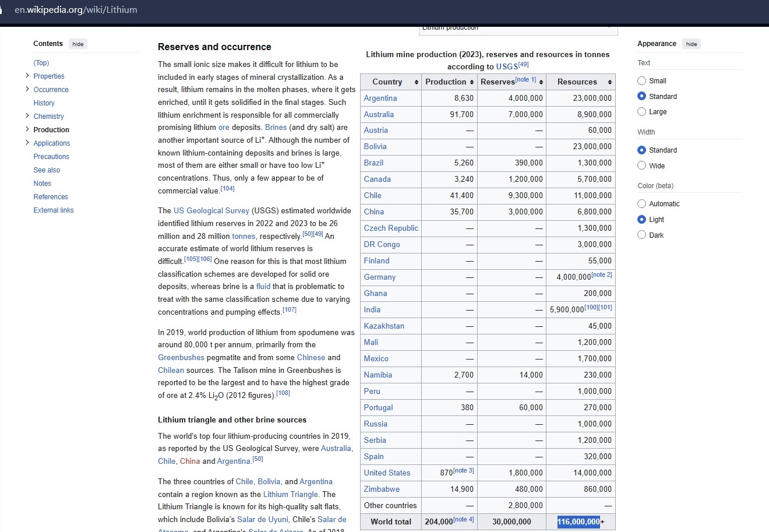Screen dimensions: 769x532
Task: Hide the Contents sidebar
Action: pos(78,44)
